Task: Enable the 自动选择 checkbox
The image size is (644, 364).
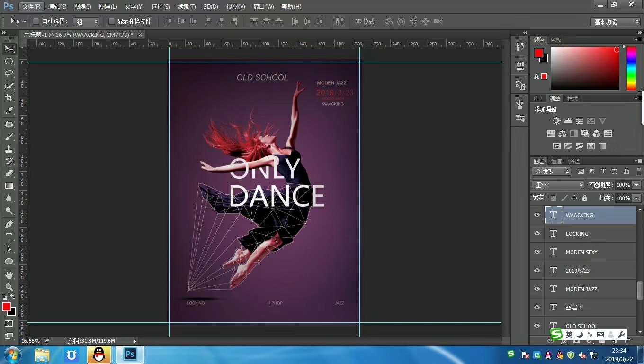Action: pos(36,21)
